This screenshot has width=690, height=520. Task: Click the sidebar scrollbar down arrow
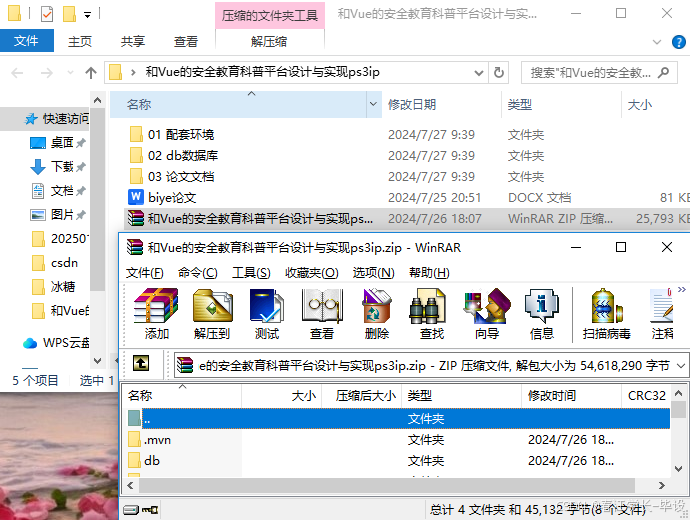click(98, 361)
